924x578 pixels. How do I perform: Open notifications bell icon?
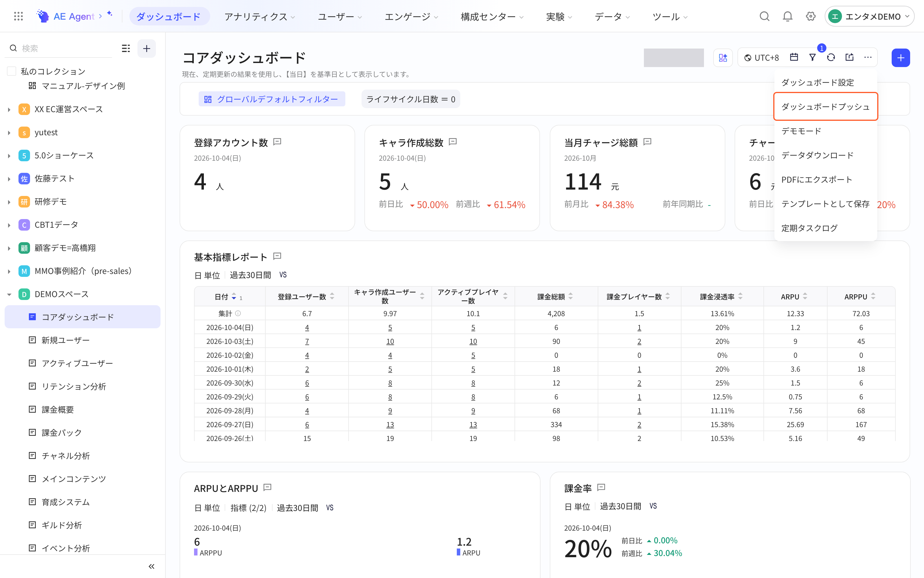pos(787,16)
